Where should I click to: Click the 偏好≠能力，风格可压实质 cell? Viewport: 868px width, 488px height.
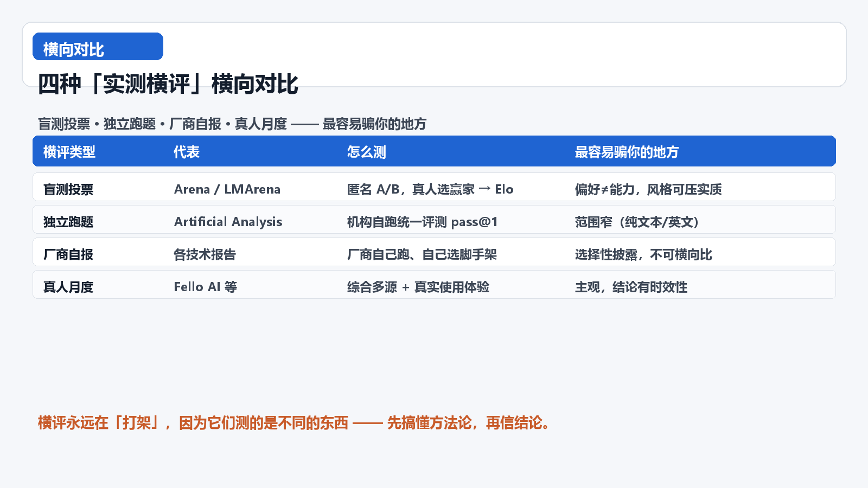[648, 189]
